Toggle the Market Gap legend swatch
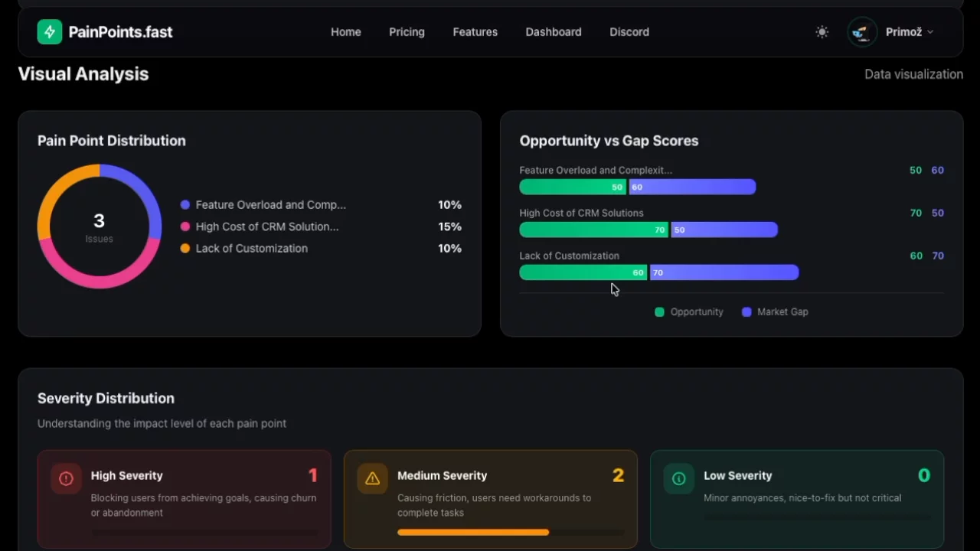 (x=746, y=312)
